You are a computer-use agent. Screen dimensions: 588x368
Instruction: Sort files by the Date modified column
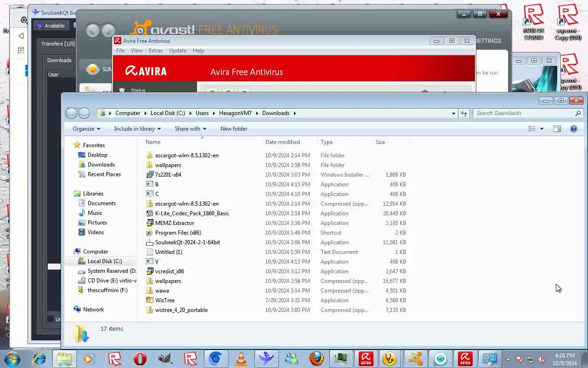pyautogui.click(x=290, y=142)
